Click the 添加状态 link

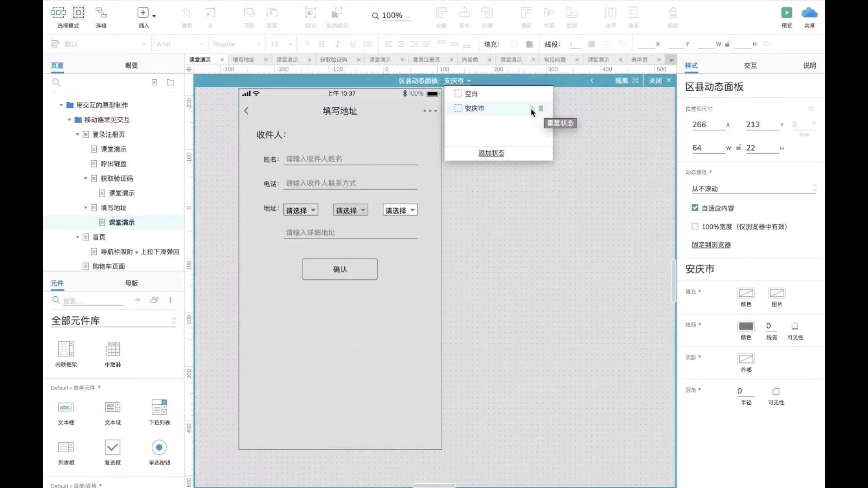(491, 153)
